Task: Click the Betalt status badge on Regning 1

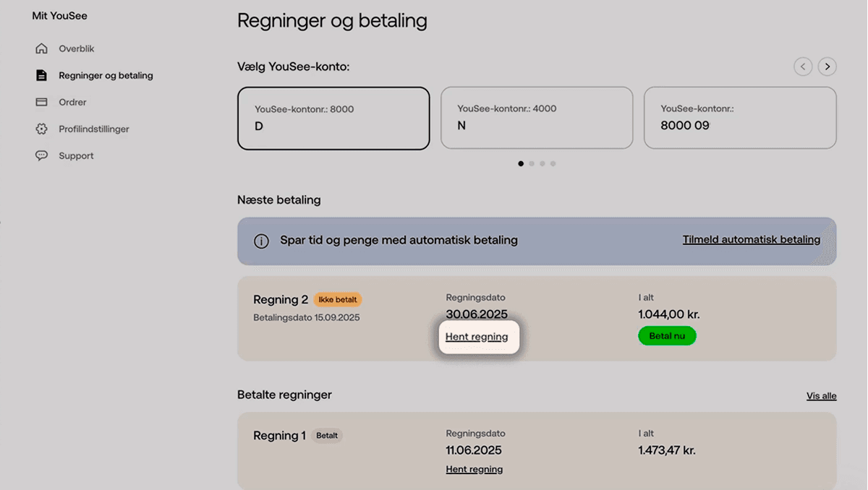Action: pos(326,434)
